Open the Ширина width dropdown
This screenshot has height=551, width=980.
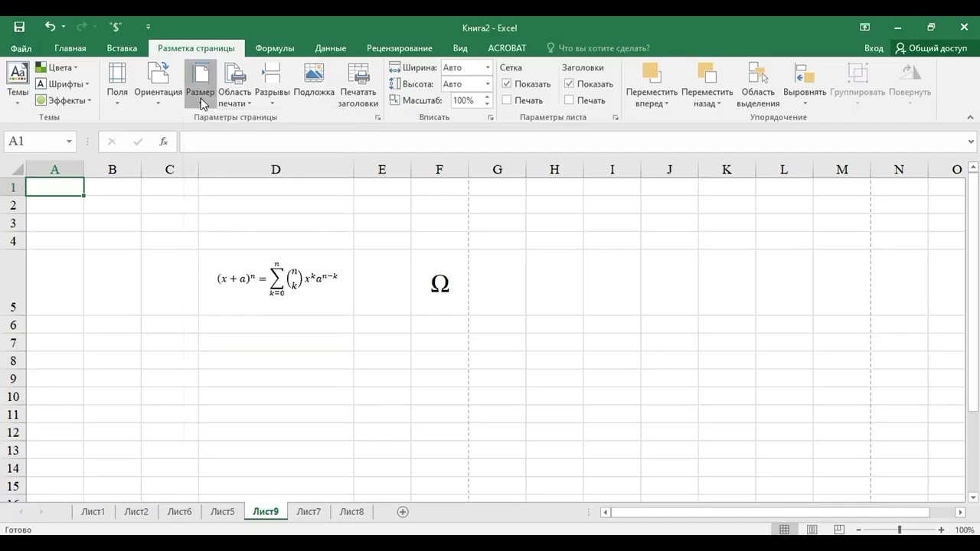pos(487,67)
